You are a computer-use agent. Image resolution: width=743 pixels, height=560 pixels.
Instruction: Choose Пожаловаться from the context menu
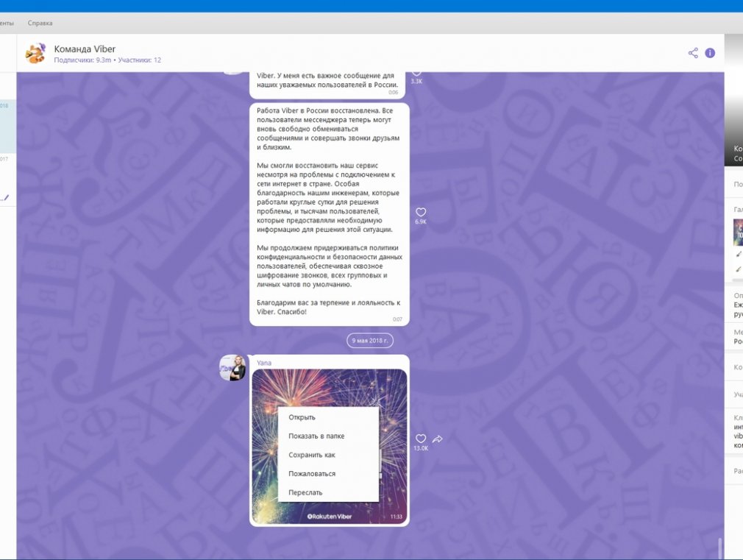click(328, 474)
